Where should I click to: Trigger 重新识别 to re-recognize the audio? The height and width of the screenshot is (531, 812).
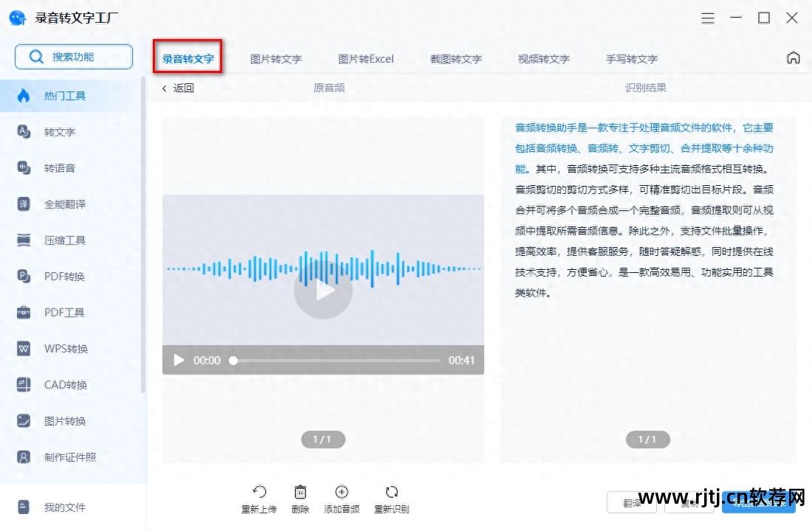tap(390, 499)
